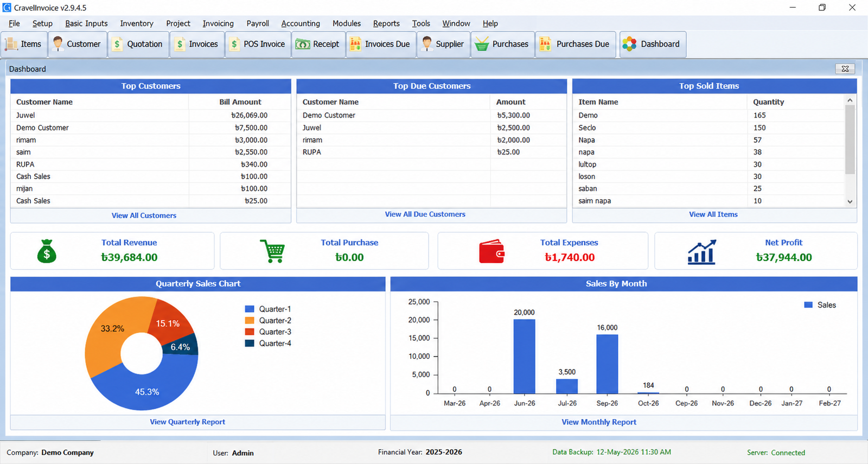
Task: Click scroll down arrow in Top Sold Items
Action: point(850,201)
